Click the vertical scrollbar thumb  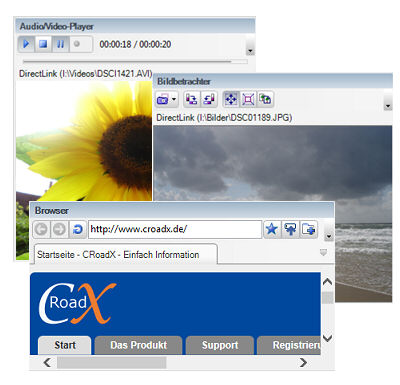(x=328, y=297)
